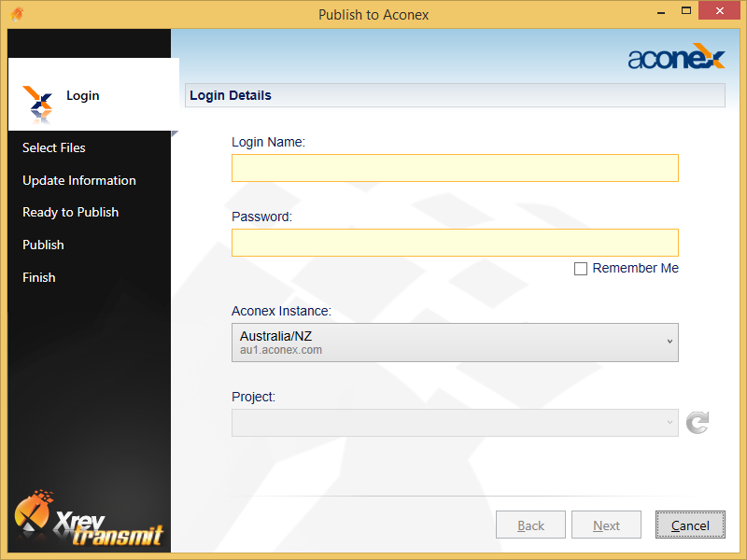Click the Publish to Aconex window title
This screenshot has height=560, width=747.
pos(373,15)
